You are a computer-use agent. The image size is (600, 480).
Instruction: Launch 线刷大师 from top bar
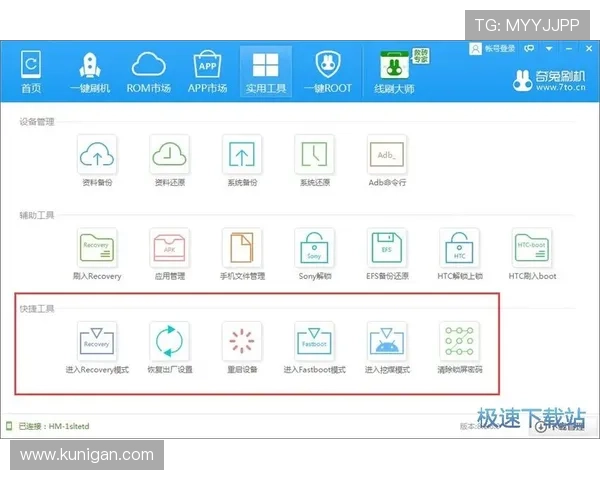(395, 72)
